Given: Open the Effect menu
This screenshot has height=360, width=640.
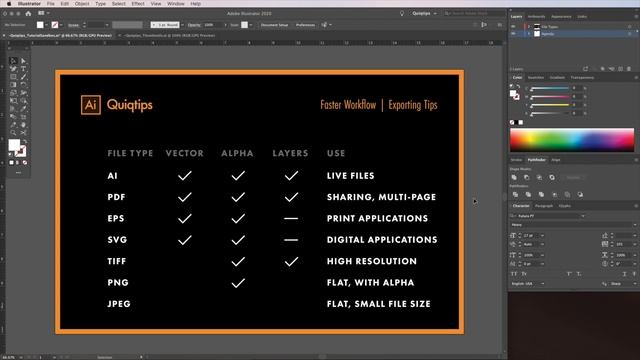Looking at the screenshot, I should click(x=138, y=4).
